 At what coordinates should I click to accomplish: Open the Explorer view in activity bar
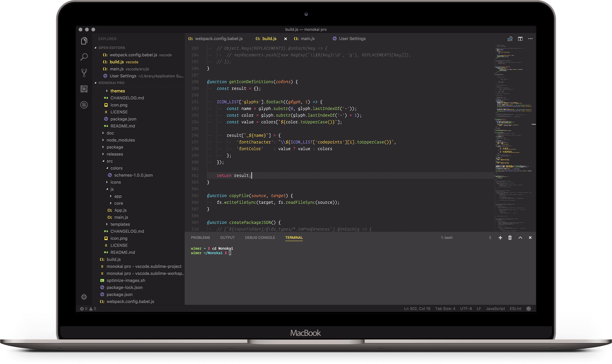click(84, 41)
